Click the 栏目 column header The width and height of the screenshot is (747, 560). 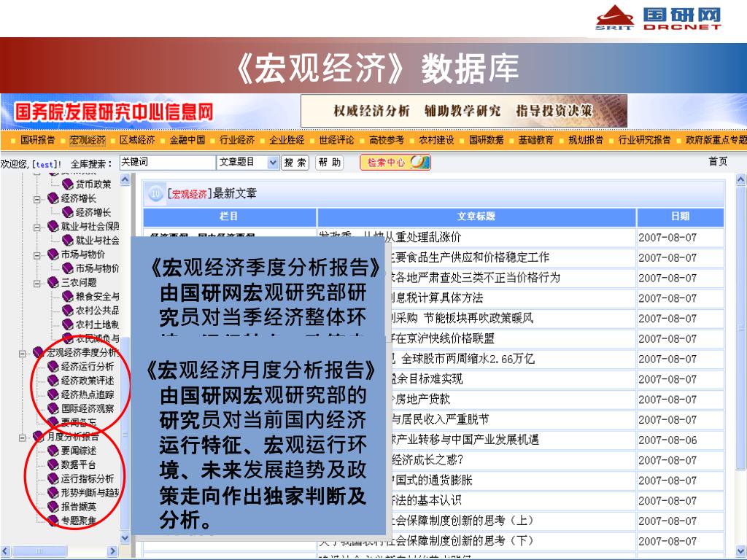coord(229,217)
